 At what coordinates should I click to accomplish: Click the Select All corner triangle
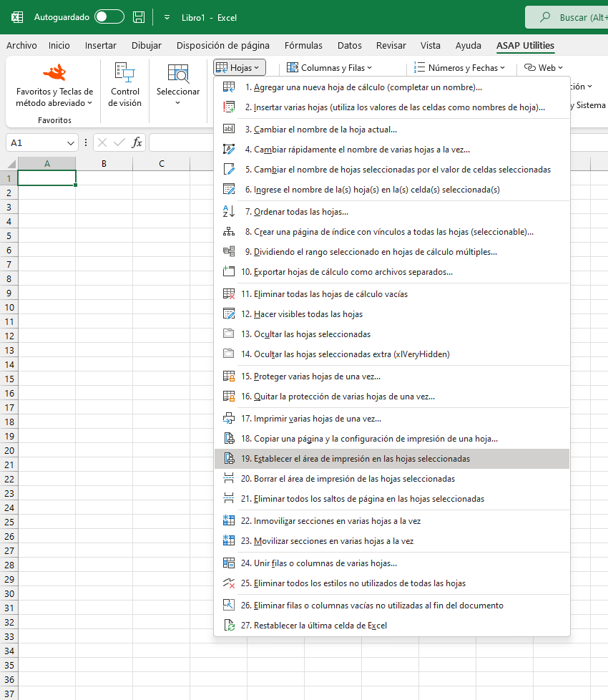(x=11, y=164)
